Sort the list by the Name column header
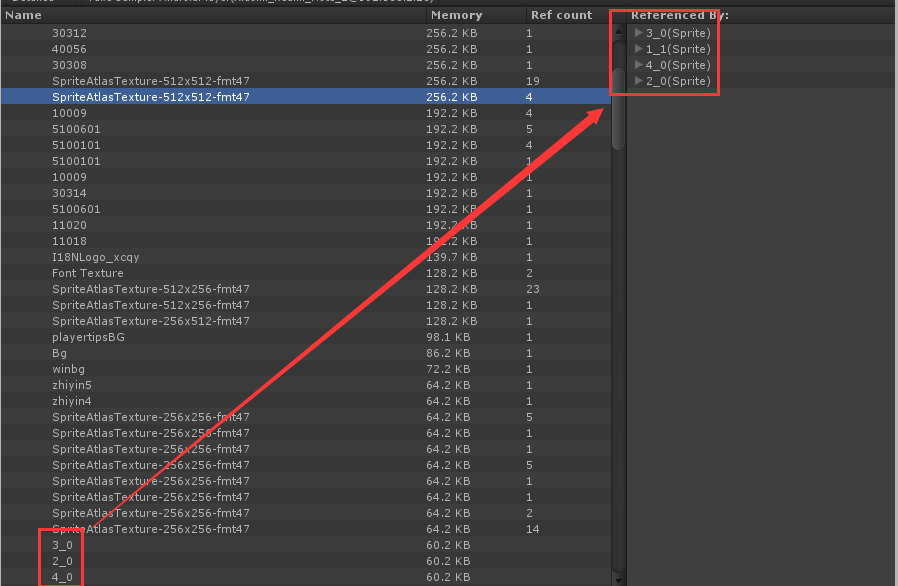 coord(213,15)
